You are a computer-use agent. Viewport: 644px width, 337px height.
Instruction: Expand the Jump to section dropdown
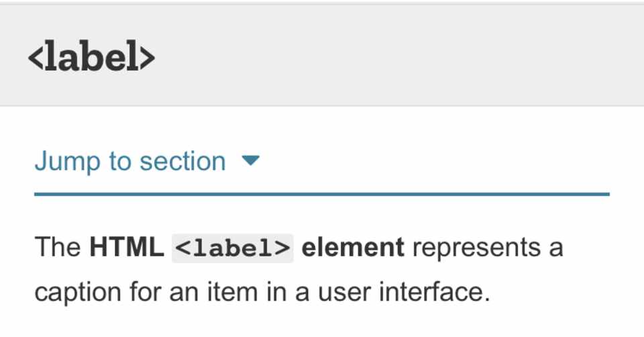pos(130,162)
